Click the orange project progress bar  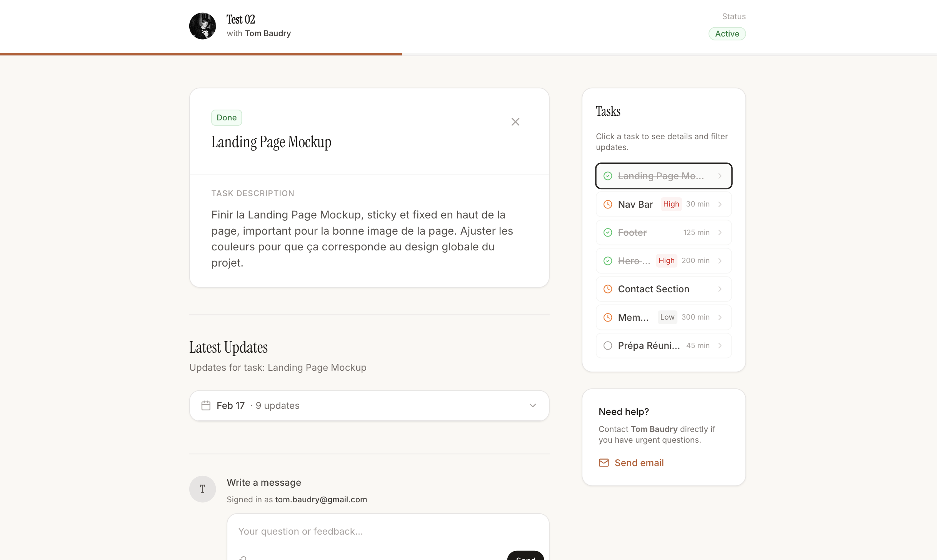201,54
